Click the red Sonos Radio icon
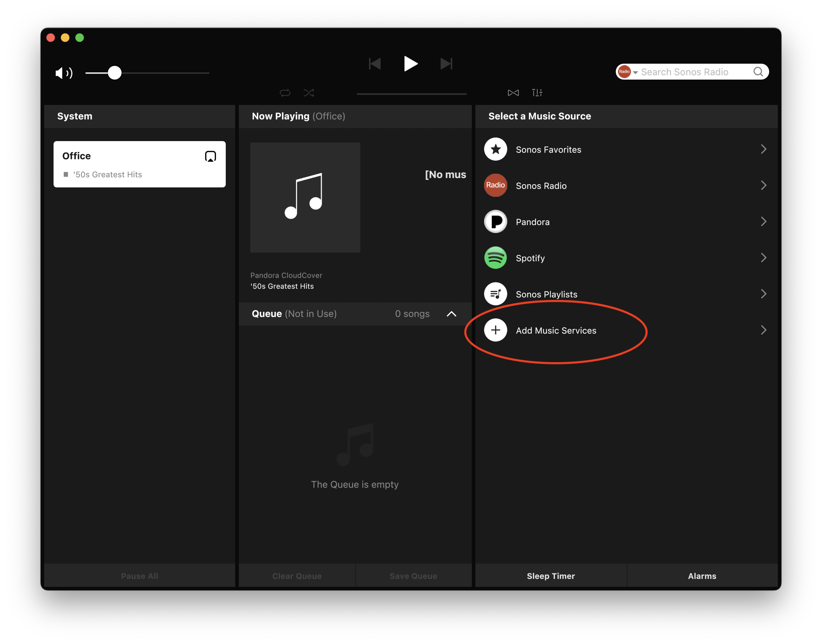The width and height of the screenshot is (822, 644). click(495, 186)
